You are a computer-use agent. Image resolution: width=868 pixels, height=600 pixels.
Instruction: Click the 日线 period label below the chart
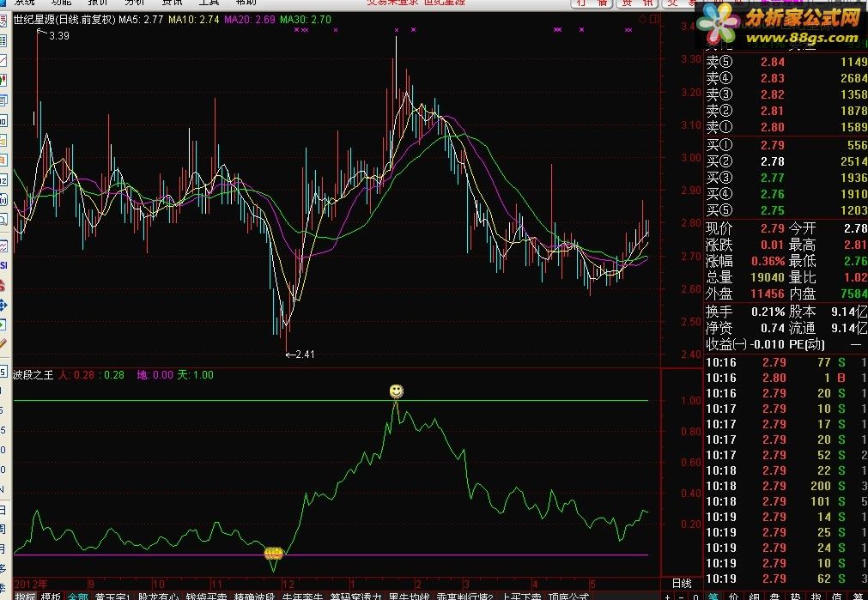tap(682, 584)
